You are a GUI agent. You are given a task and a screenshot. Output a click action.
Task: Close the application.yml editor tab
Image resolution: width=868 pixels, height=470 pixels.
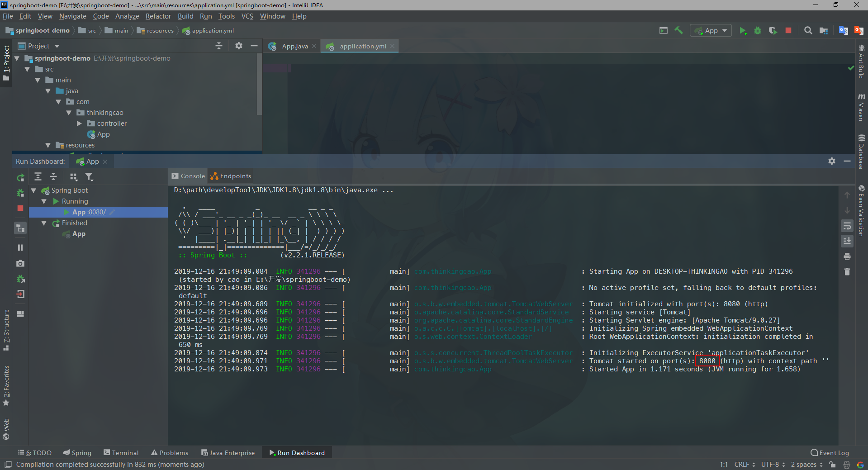click(x=392, y=46)
